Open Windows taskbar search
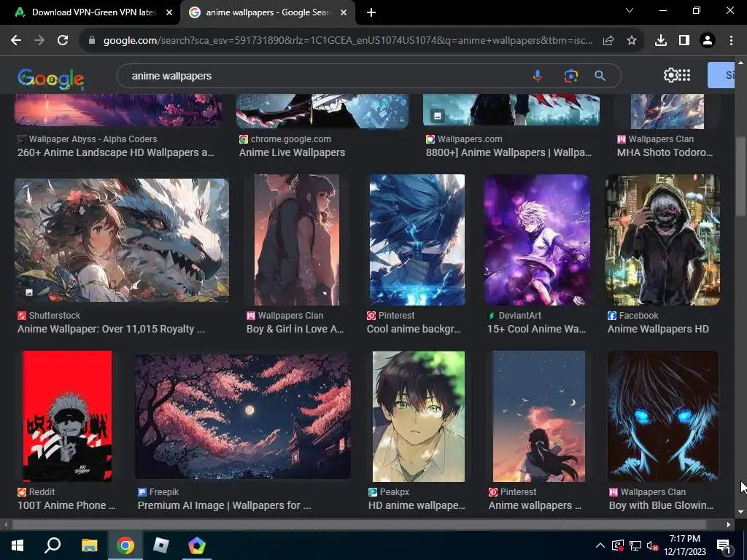The height and width of the screenshot is (560, 747). tap(53, 545)
